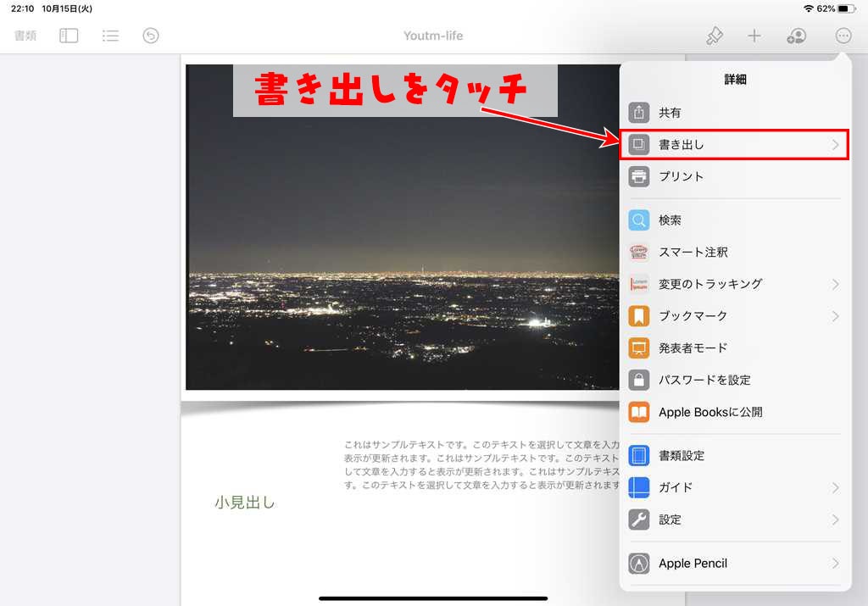Tap the undo arrow icon
The image size is (868, 606).
click(151, 36)
